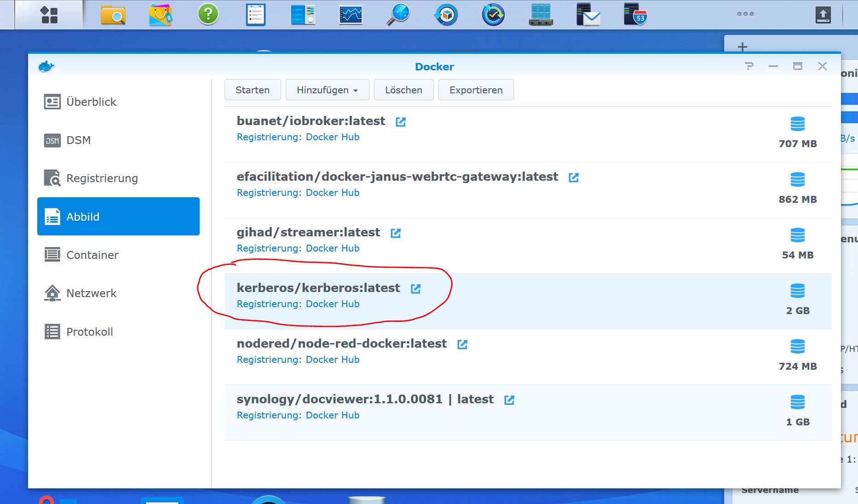Open the DSM section in sidebar
This screenshot has height=504, width=858.
[118, 140]
